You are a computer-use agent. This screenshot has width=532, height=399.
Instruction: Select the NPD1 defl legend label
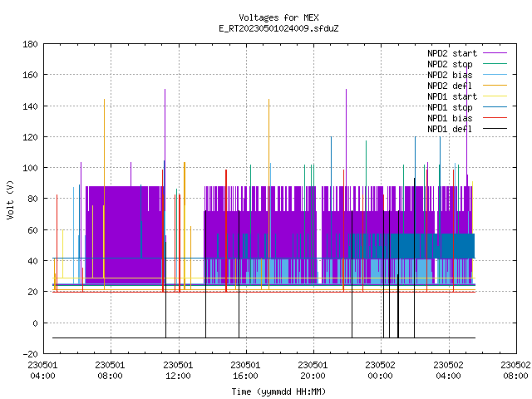point(450,129)
